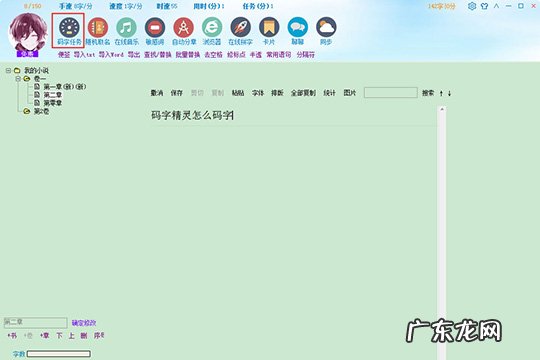Click the 字数 word count progress bar
540x360 pixels.
(59, 354)
